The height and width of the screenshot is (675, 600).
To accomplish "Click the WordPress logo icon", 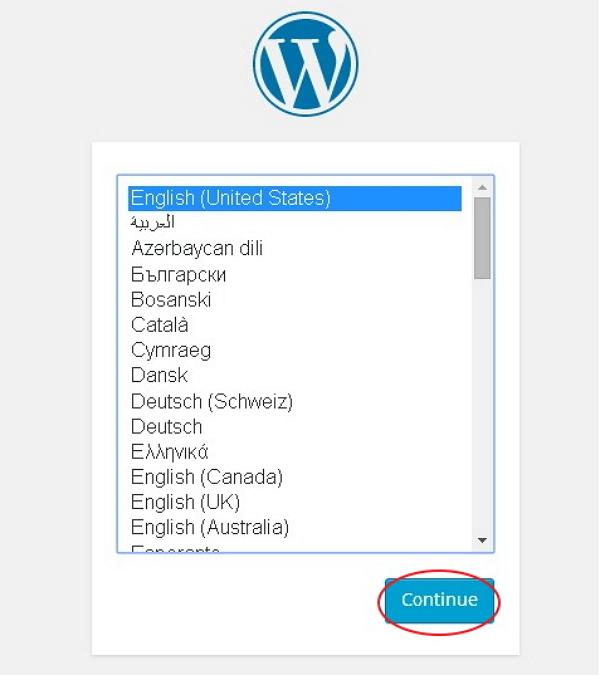I will (x=305, y=66).
